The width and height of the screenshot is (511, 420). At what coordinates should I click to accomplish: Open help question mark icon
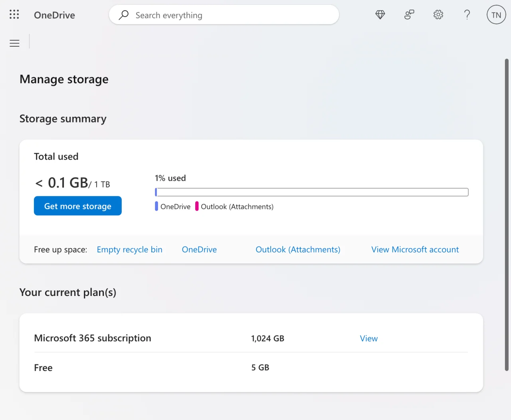tap(467, 15)
